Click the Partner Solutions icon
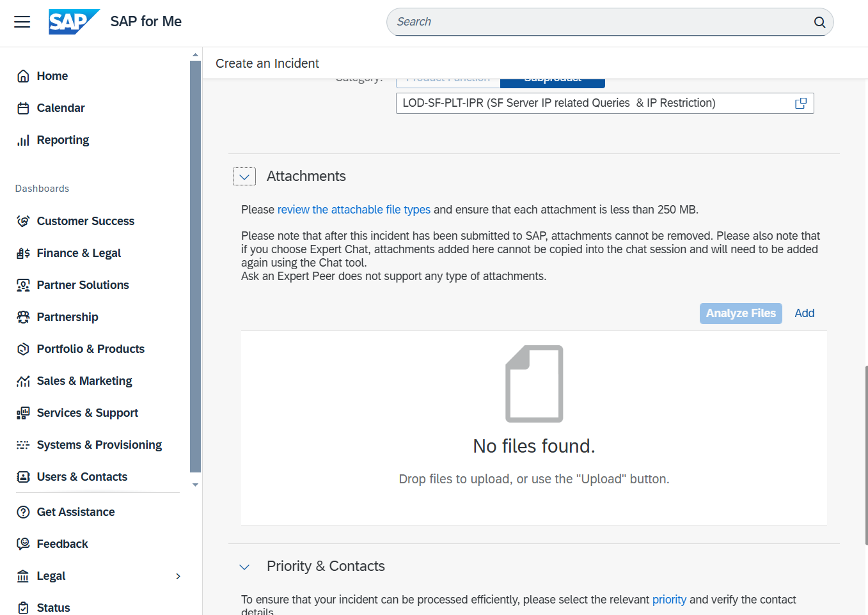 click(x=23, y=285)
